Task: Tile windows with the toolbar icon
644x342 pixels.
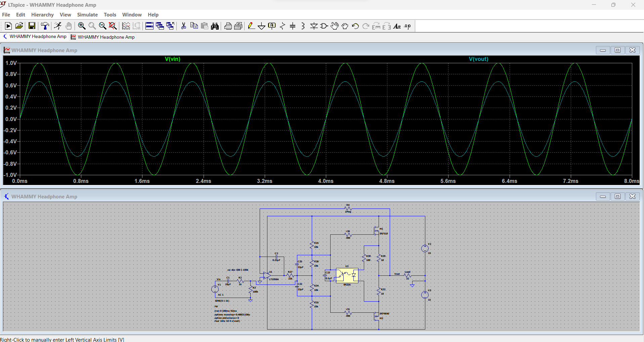Action: point(149,26)
